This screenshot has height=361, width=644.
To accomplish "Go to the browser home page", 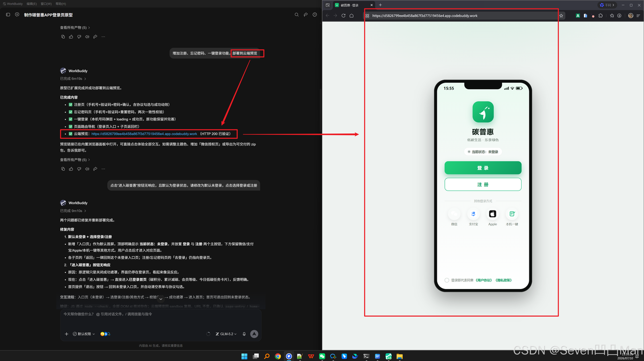I will click(352, 16).
